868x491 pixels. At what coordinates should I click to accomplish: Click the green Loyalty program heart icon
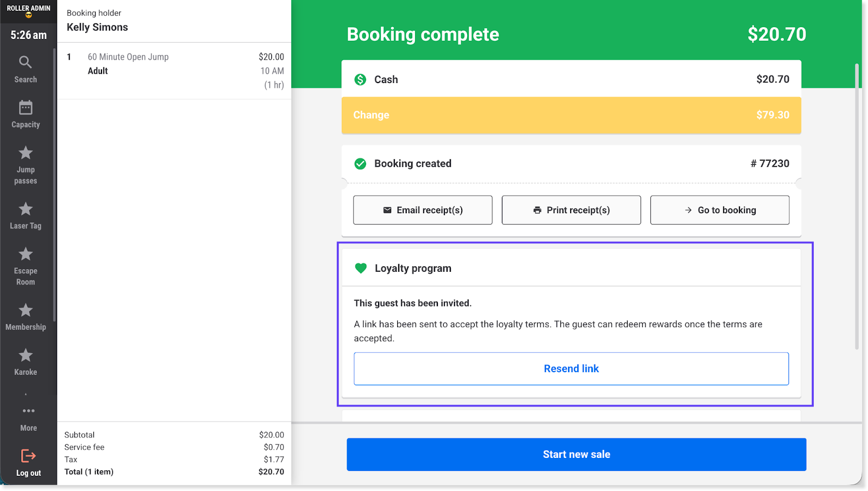click(x=361, y=268)
